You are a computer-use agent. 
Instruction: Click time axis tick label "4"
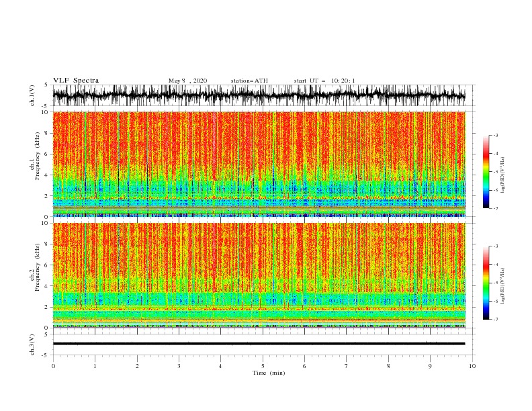pos(220,366)
